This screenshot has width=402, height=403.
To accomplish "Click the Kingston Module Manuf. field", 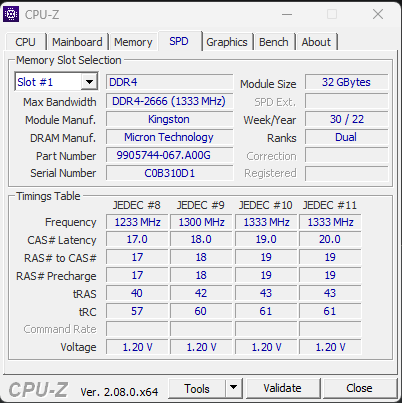I will tap(169, 119).
